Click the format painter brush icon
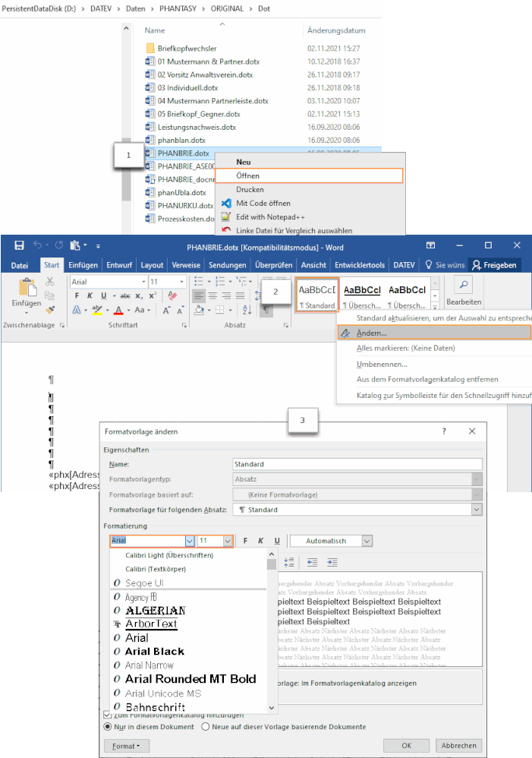This screenshot has width=532, height=758. tap(50, 309)
